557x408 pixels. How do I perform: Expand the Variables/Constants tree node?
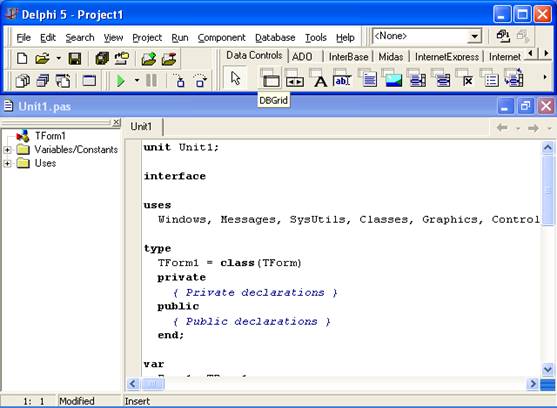pos(7,150)
